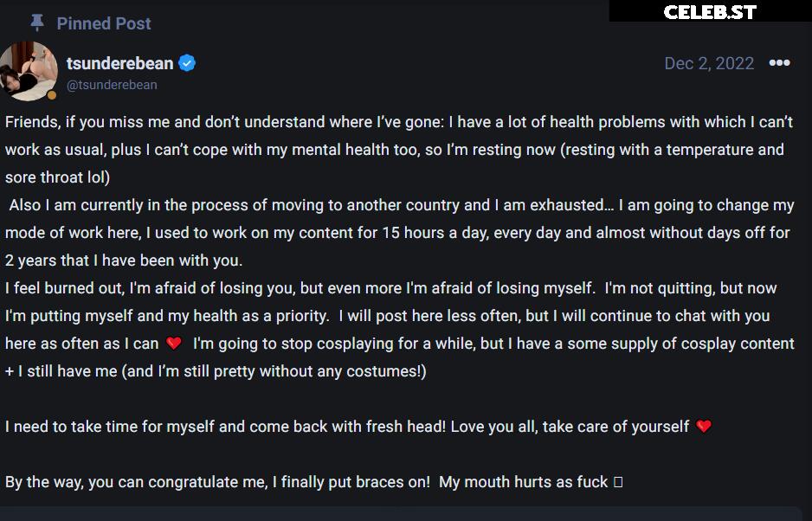Viewport: 812px width, 521px height.
Task: Click the heart emoji after "take care of yourself"
Action: (704, 427)
